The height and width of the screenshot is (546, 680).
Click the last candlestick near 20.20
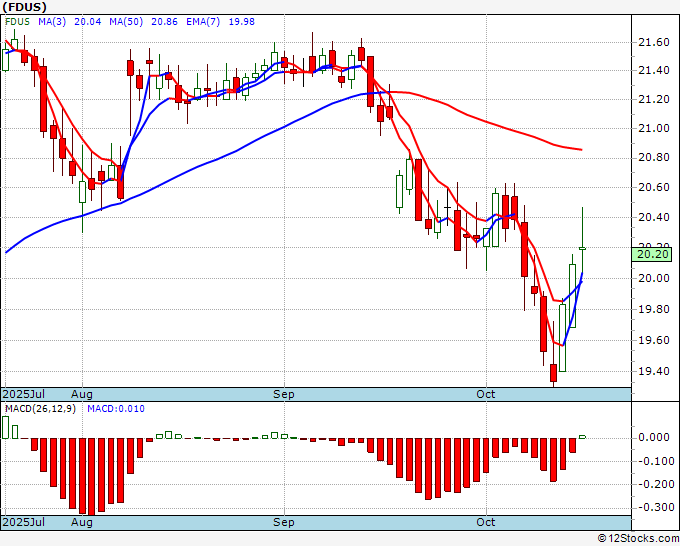point(582,248)
